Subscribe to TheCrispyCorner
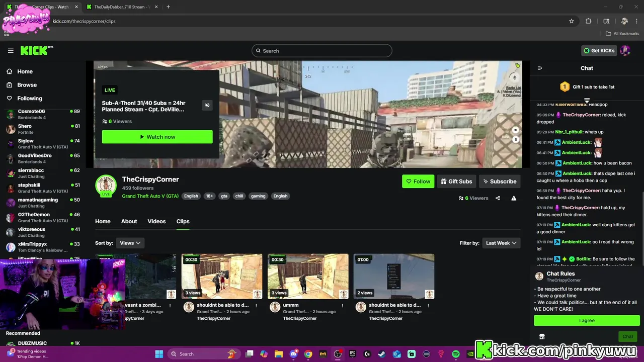The height and width of the screenshot is (362, 644). tap(500, 182)
